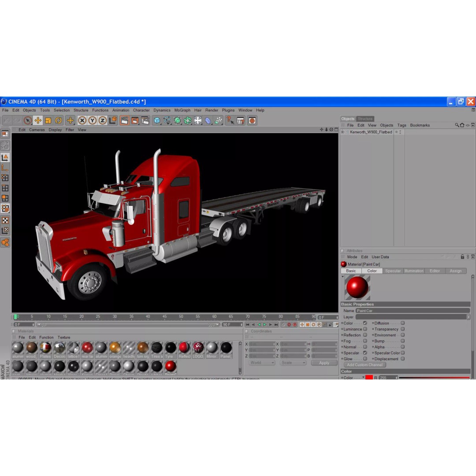Open the spline tools icon
Viewport: 476px width, 476px height.
[x=167, y=120]
